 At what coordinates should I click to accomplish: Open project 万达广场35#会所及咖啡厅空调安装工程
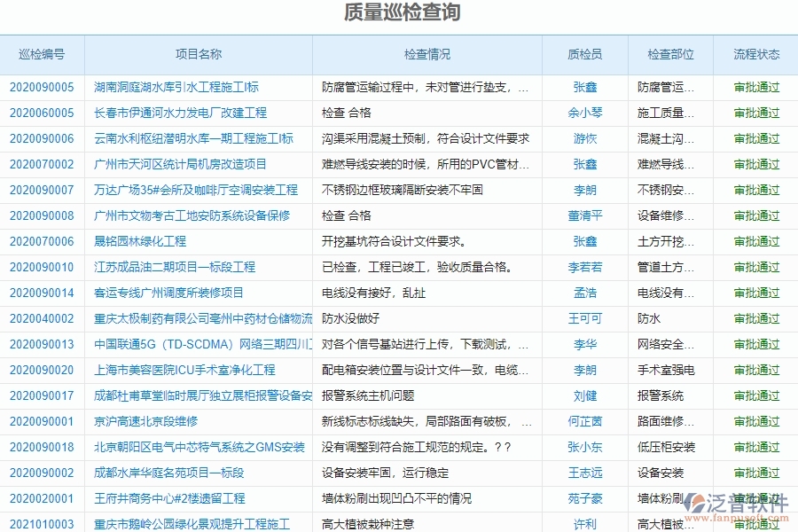click(x=199, y=190)
